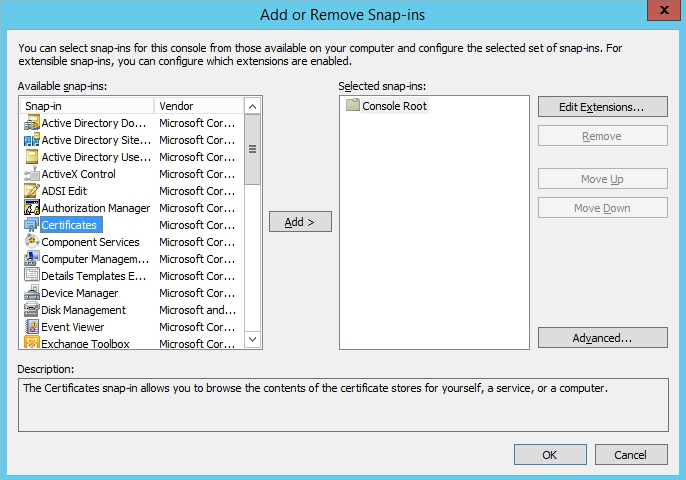Select the Event Viewer icon
The height and width of the screenshot is (480, 686).
click(x=31, y=327)
